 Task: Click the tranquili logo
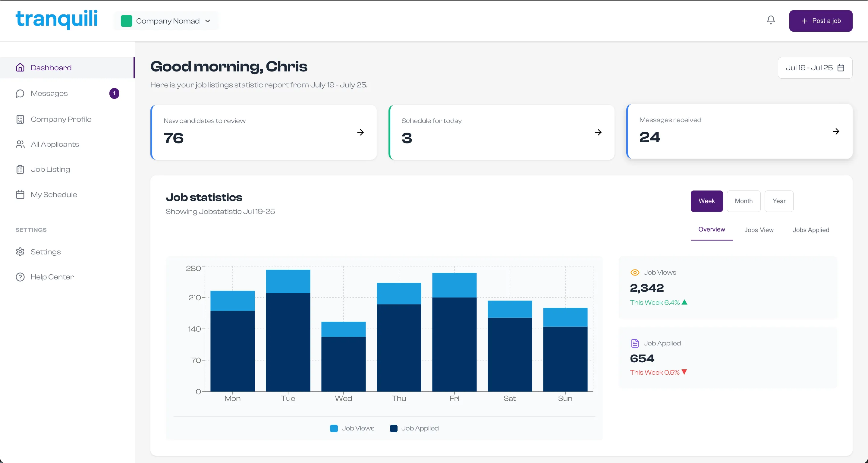[57, 20]
